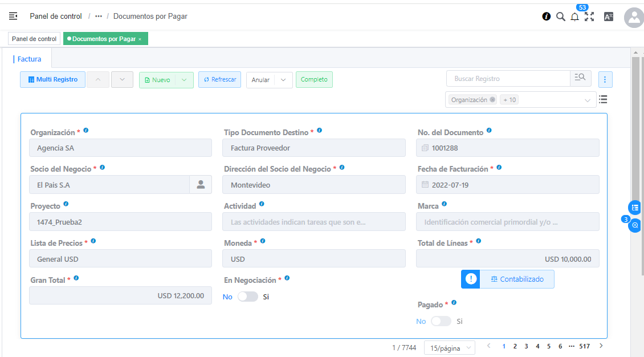
Task: Toggle the Pagado switch
Action: tap(441, 321)
